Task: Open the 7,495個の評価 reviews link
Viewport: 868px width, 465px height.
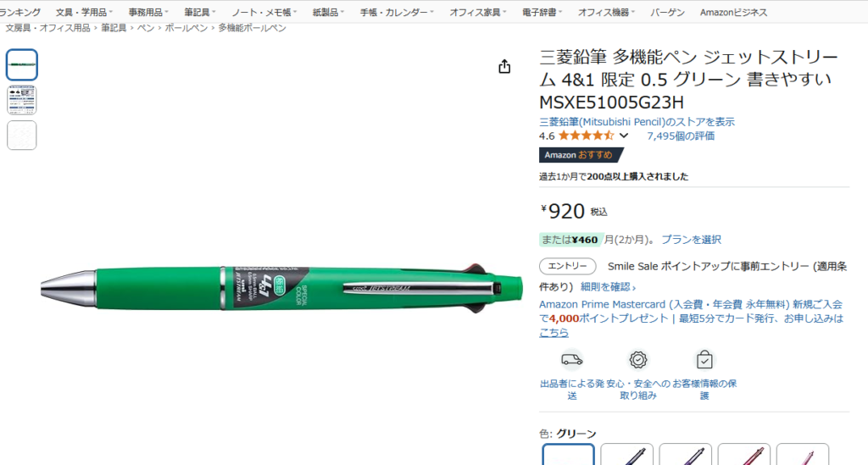Action: 681,136
